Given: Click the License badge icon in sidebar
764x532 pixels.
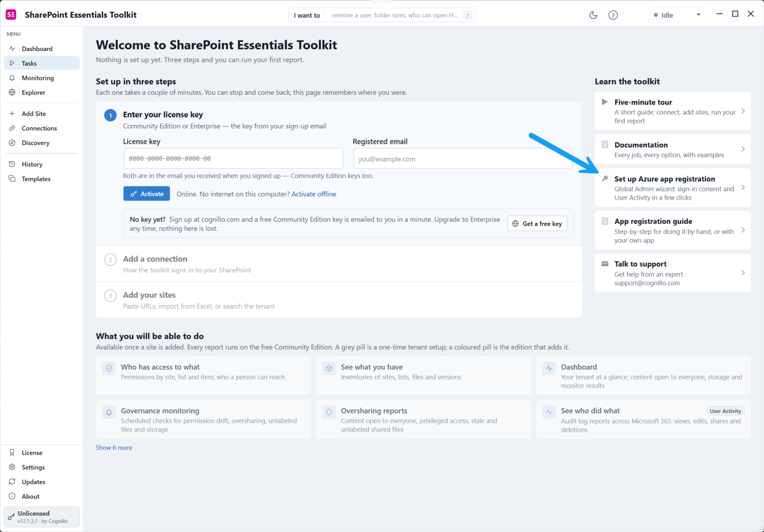Looking at the screenshot, I should 12,453.
